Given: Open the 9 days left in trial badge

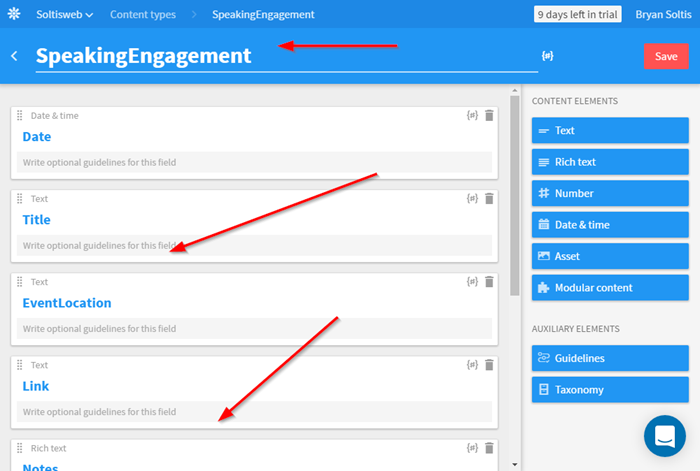Looking at the screenshot, I should [578, 14].
